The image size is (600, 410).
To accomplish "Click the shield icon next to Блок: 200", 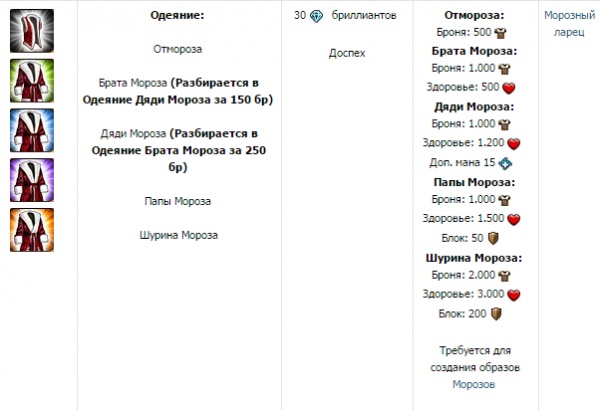I will (x=496, y=314).
